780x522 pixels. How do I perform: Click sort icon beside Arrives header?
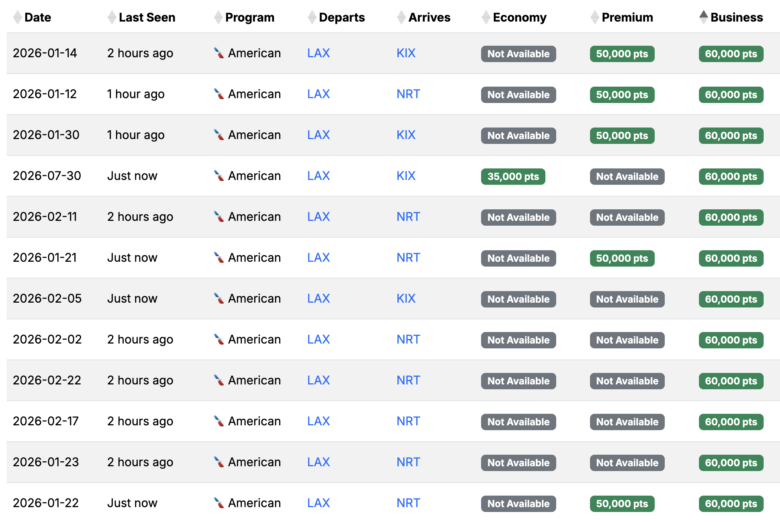(x=401, y=17)
